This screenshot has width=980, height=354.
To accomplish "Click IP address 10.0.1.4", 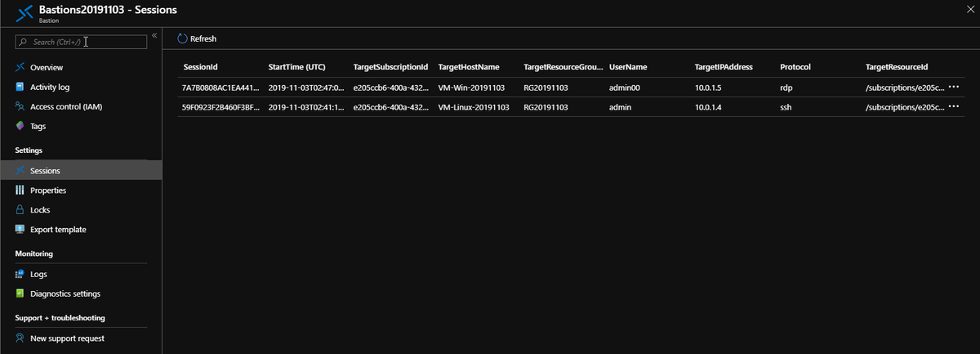I will [x=708, y=107].
